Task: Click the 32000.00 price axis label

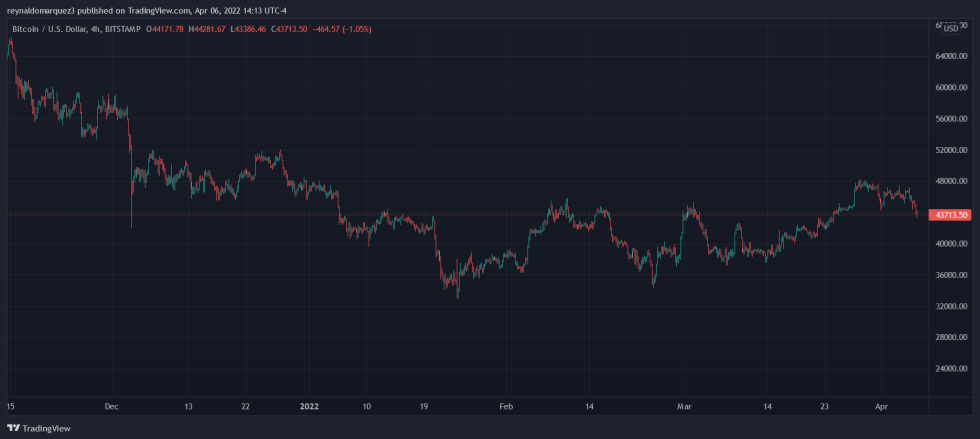Action: pyautogui.click(x=949, y=307)
